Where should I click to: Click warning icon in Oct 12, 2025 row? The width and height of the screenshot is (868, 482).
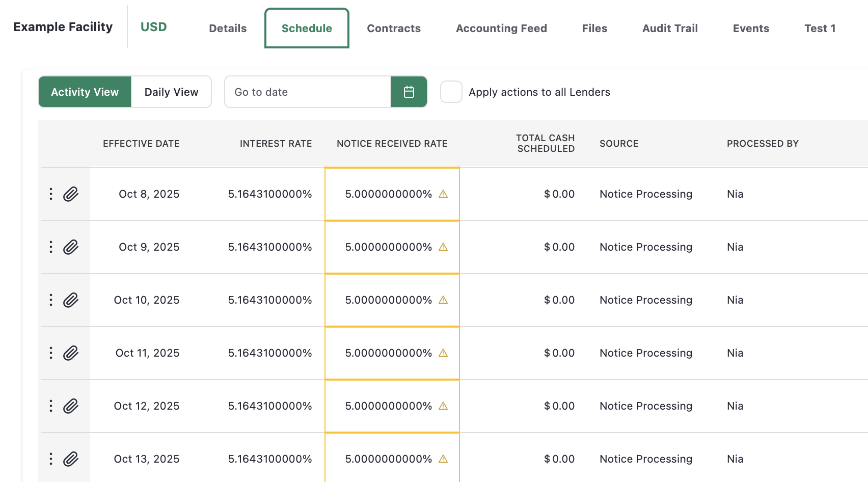443,406
